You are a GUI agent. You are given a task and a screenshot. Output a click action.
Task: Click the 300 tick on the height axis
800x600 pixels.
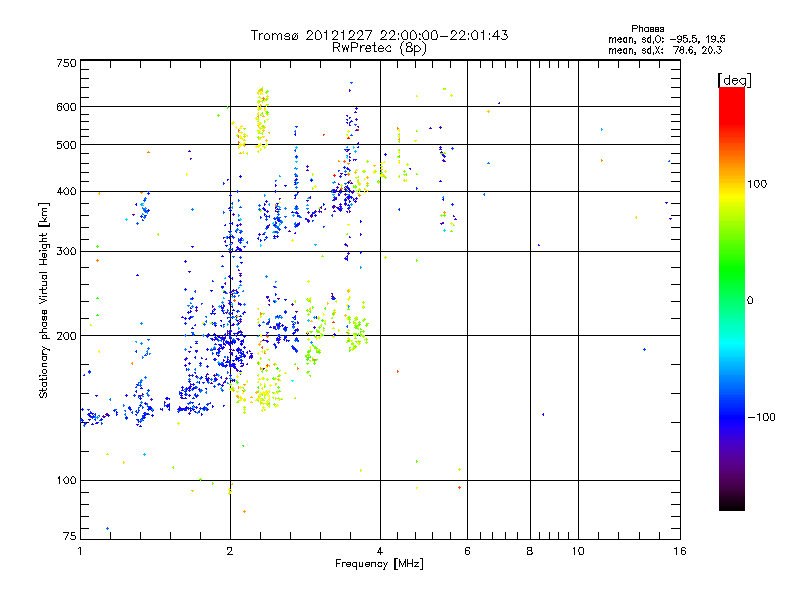66,251
